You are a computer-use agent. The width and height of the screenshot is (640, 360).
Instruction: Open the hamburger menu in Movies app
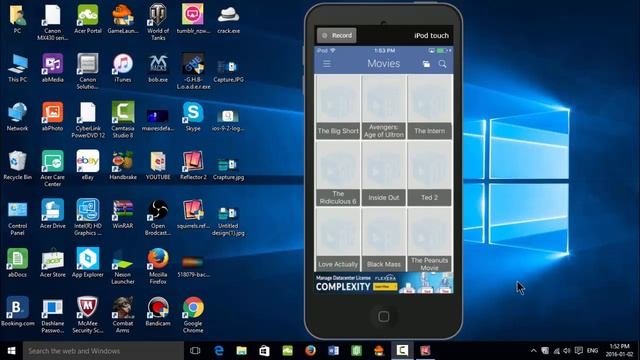point(327,64)
